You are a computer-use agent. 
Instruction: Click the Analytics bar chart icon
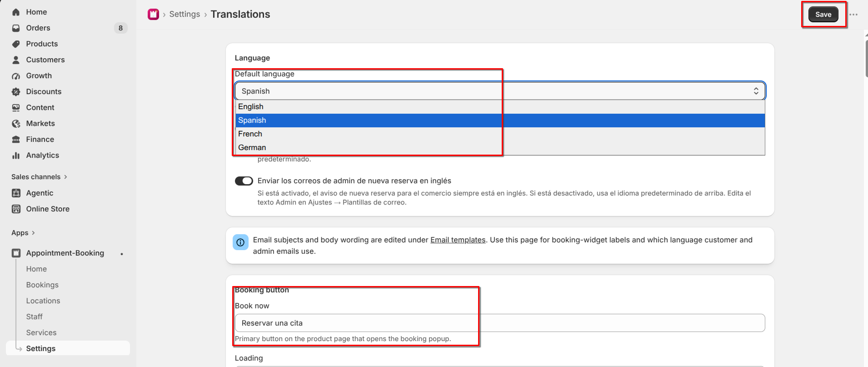[16, 155]
